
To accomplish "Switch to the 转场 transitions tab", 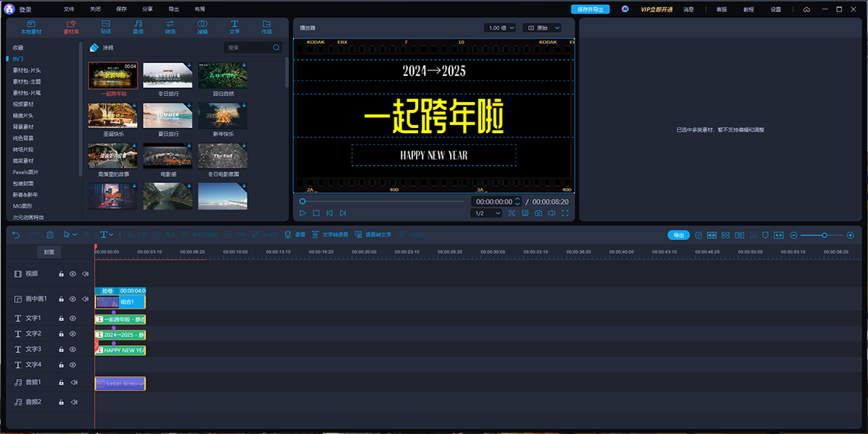I will coord(170,27).
